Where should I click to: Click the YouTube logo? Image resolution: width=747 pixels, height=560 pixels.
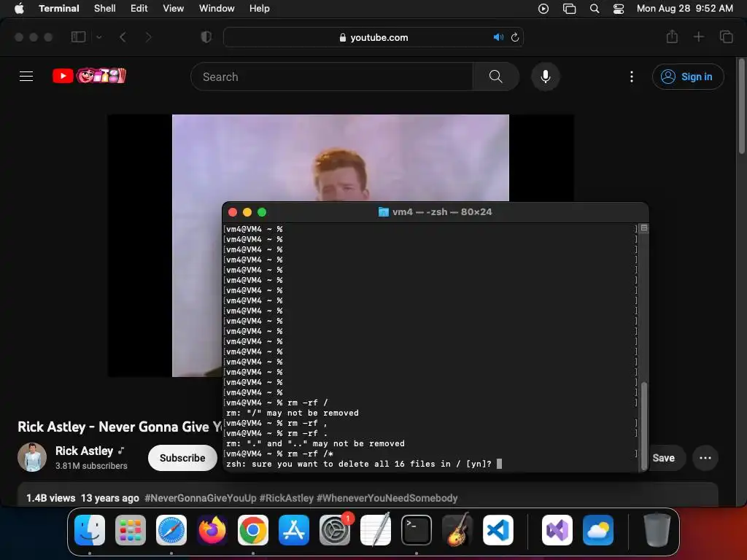[90, 76]
